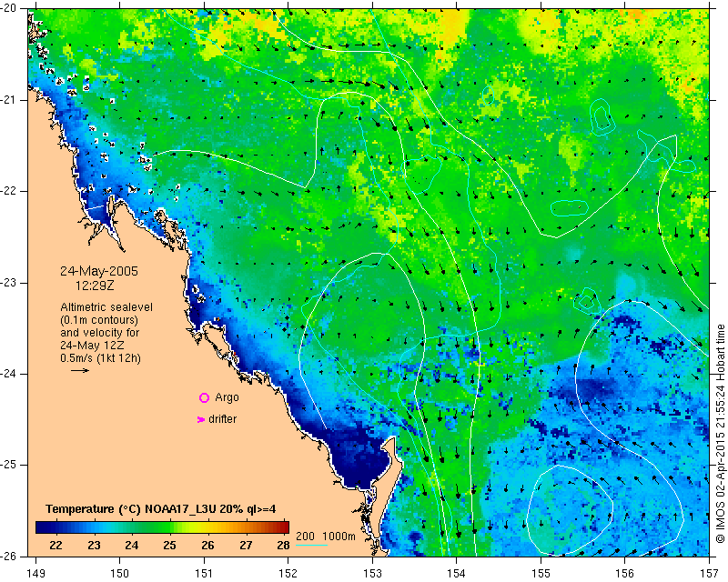Viewport: 728px width, 582px height.
Task: Click the longitude axis label 151
Action: tap(204, 574)
